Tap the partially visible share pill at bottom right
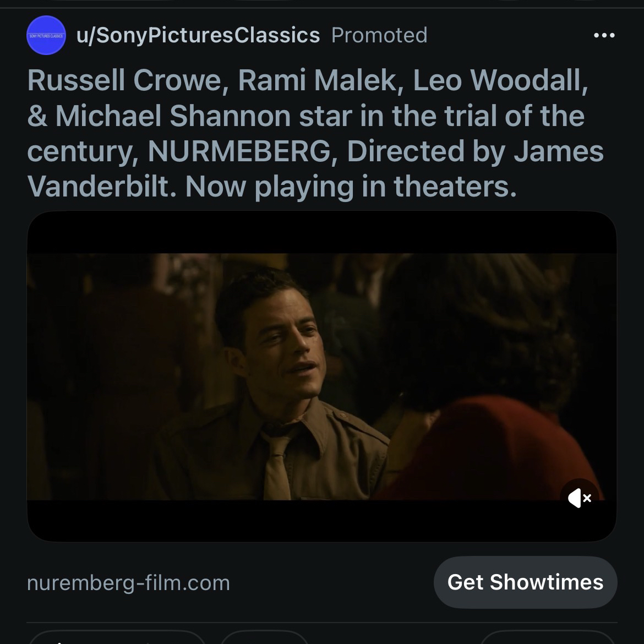Image resolution: width=644 pixels, height=644 pixels. (548, 638)
